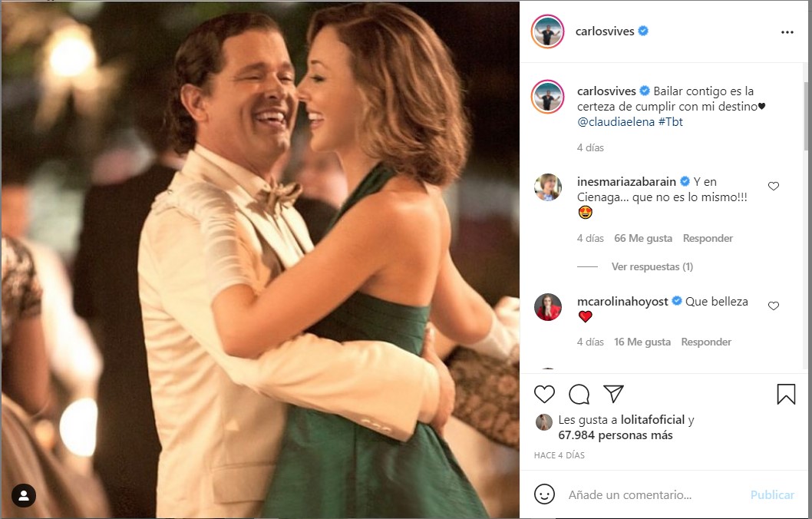This screenshot has height=519, width=812.
Task: Open the mcarolinahoyost avatar
Action: click(x=548, y=307)
